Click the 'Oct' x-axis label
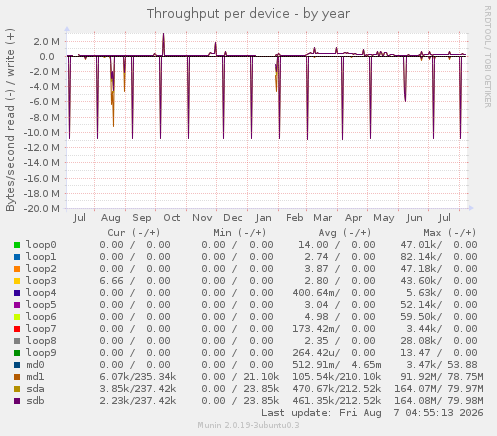 172,218
